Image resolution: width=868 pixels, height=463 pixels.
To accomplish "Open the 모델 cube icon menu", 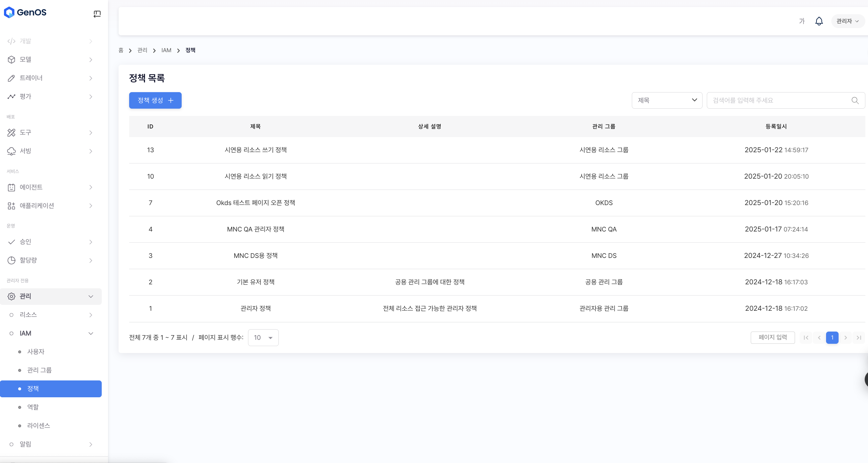I will click(12, 60).
